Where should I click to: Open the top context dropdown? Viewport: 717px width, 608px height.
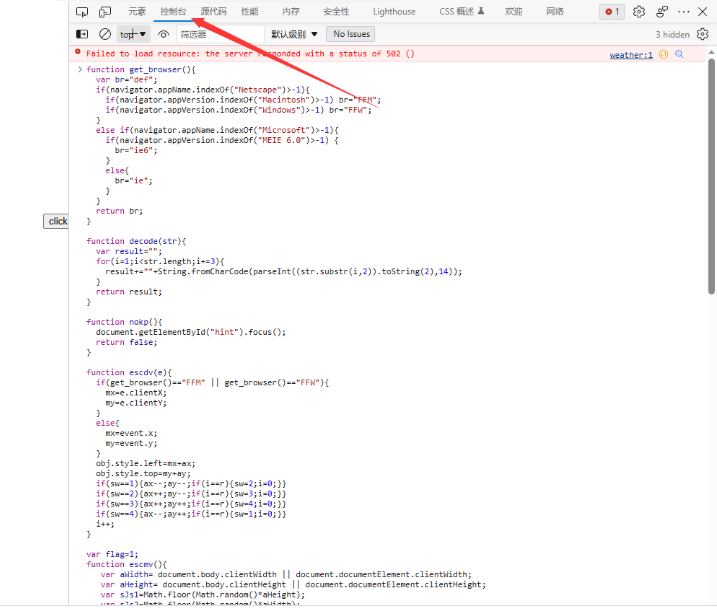point(133,34)
